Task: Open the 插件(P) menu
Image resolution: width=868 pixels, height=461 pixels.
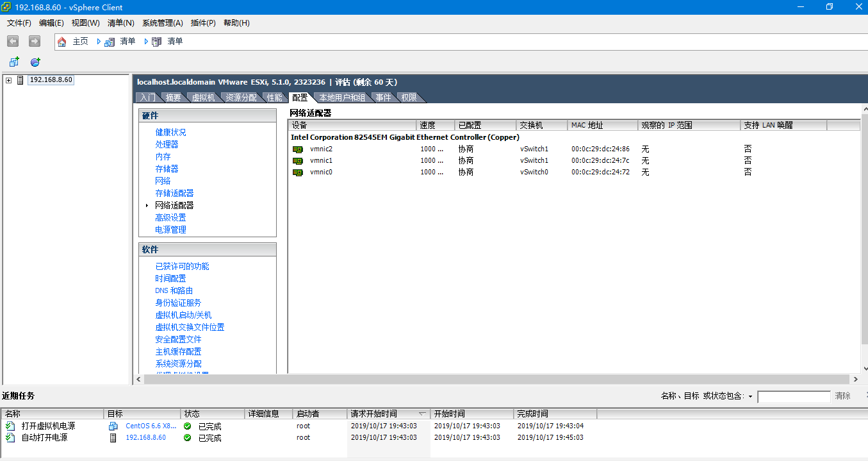Action: point(203,23)
